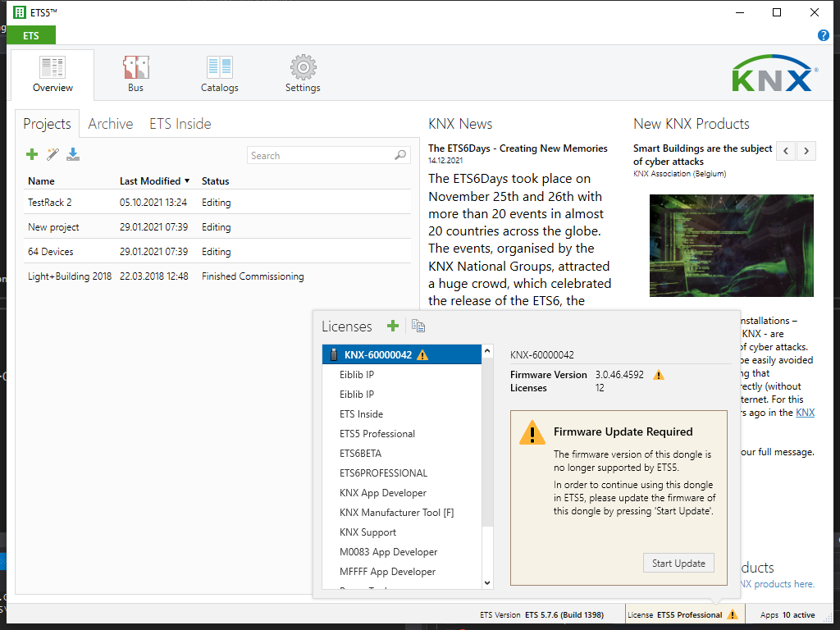Click the status bar license warning icon
840x630 pixels.
[732, 614]
